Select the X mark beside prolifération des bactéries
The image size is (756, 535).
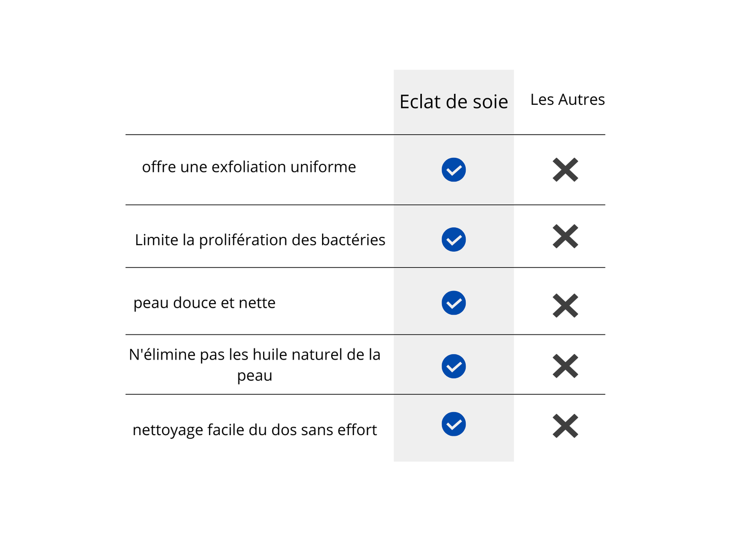(x=565, y=236)
